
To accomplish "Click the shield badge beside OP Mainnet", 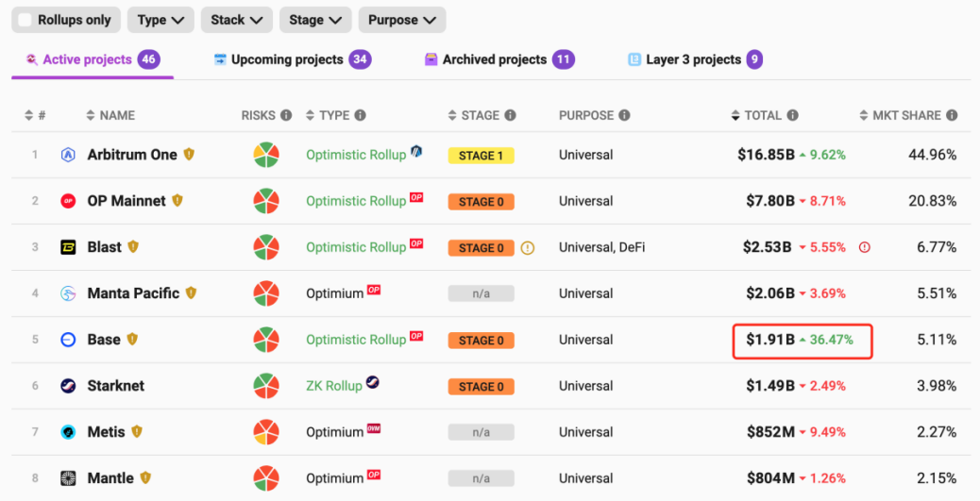I will 177,201.
